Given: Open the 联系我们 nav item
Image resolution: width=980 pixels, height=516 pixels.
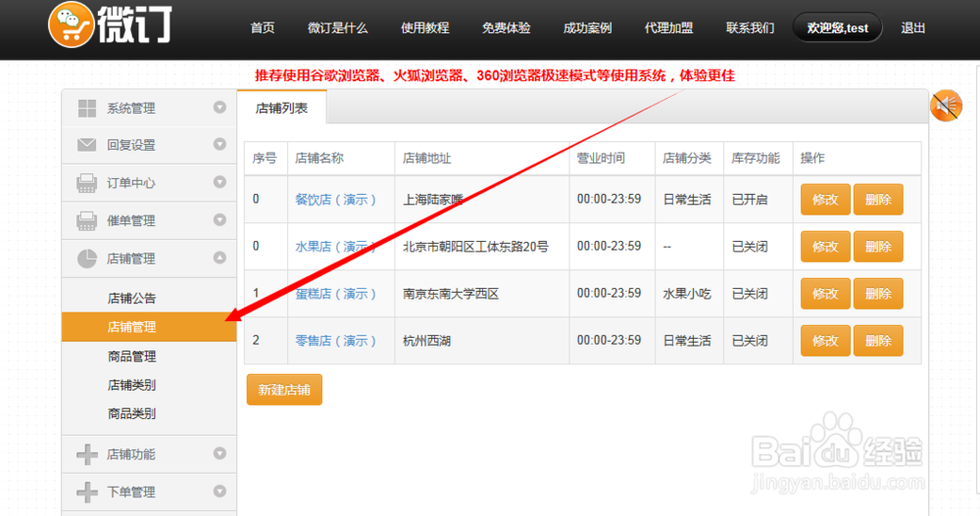Looking at the screenshot, I should click(x=750, y=28).
